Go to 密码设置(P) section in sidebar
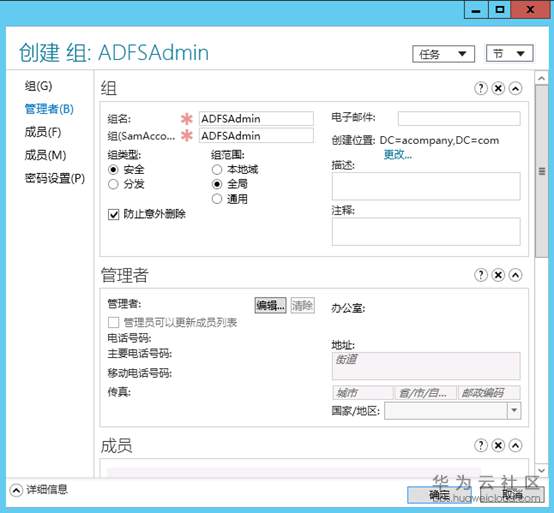The height and width of the screenshot is (513, 554). [x=55, y=178]
